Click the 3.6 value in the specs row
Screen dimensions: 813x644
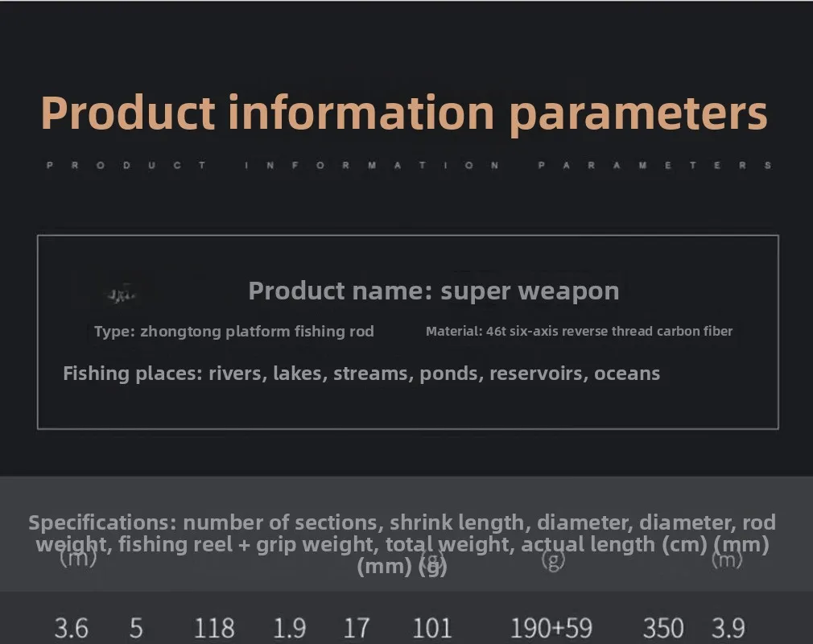coord(72,628)
